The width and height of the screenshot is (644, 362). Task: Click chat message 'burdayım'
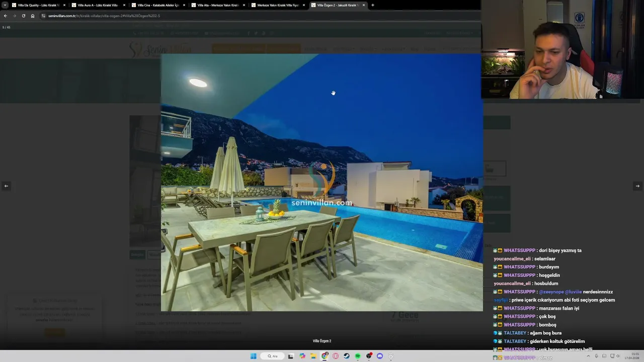click(x=549, y=267)
